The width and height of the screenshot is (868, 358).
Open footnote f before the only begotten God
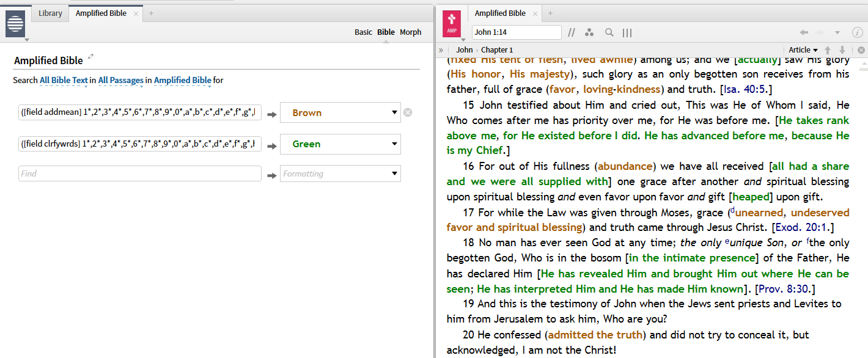pos(808,241)
